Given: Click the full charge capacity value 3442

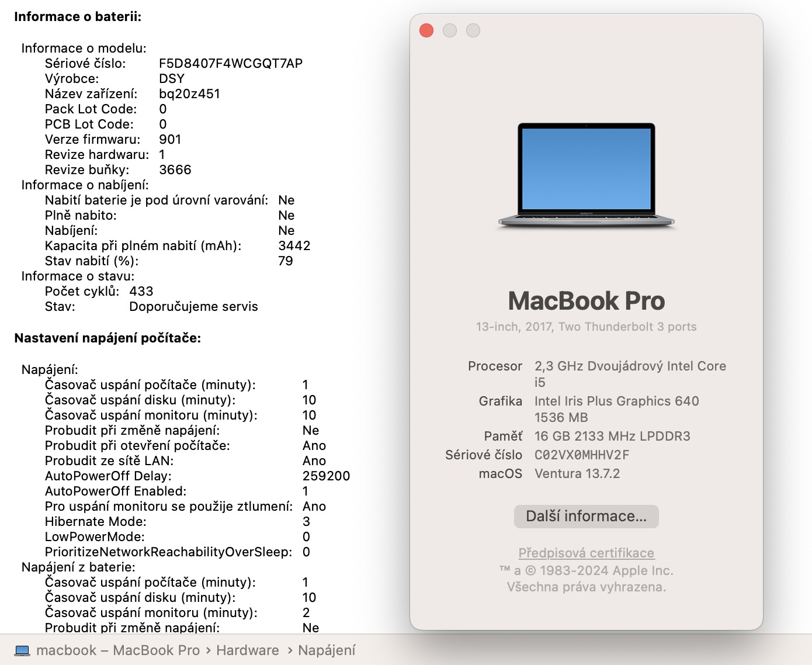Looking at the screenshot, I should click(294, 246).
